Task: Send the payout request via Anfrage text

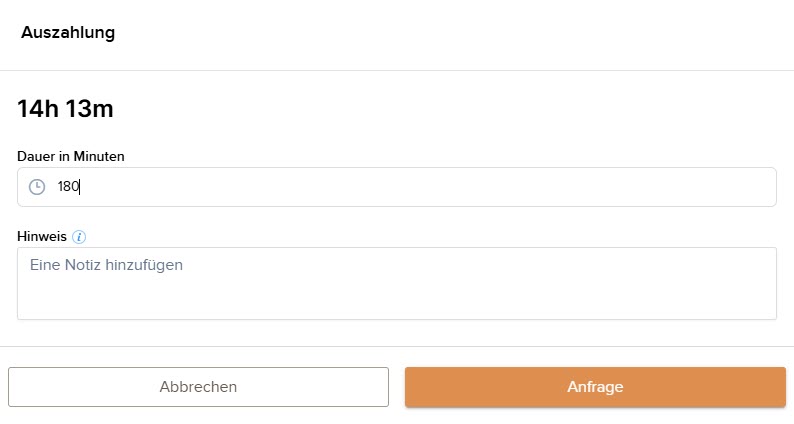Action: coord(595,387)
